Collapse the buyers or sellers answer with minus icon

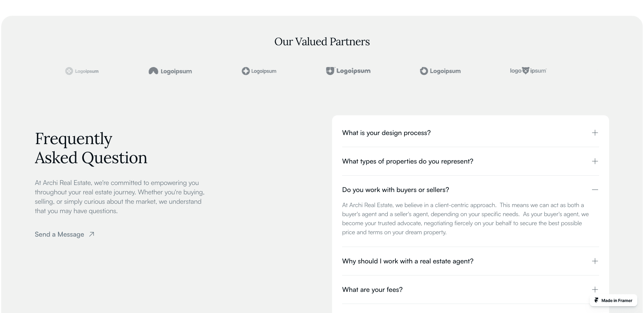[595, 190]
